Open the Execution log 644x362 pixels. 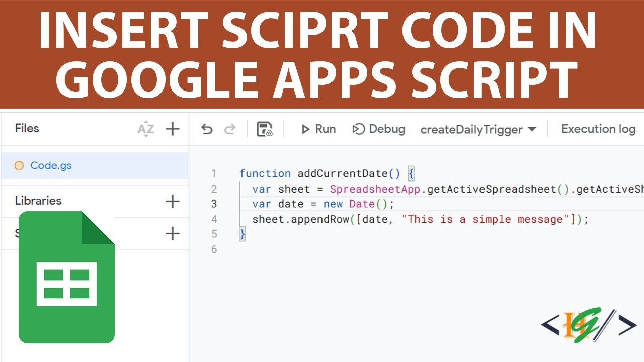click(598, 129)
